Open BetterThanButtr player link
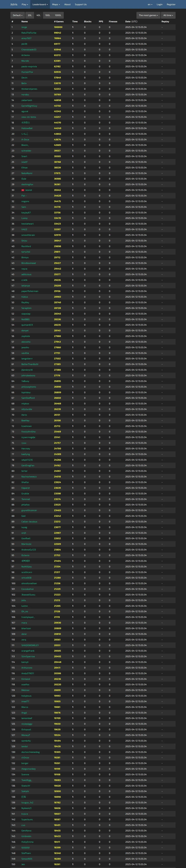Viewport: 186px width, 868px height. tap(30, 364)
